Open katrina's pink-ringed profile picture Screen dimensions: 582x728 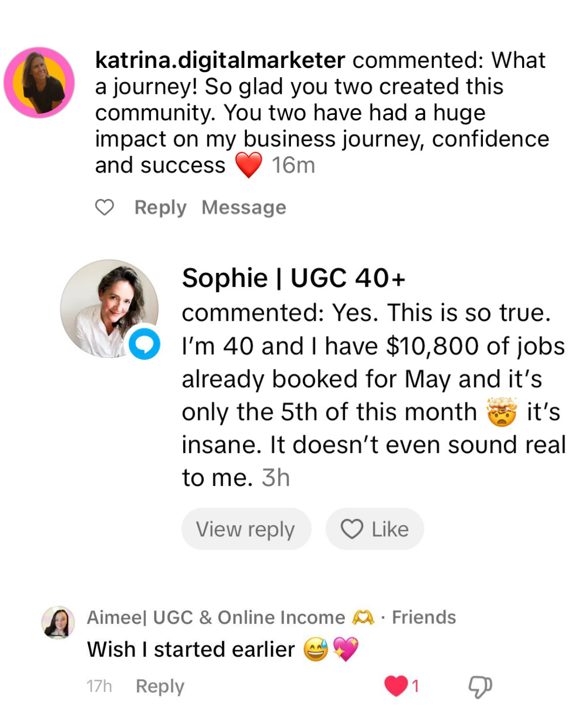pyautogui.click(x=39, y=83)
